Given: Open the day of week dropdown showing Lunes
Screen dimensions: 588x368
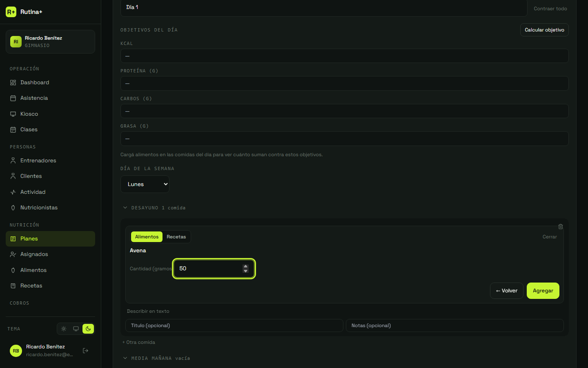Looking at the screenshot, I should point(145,184).
